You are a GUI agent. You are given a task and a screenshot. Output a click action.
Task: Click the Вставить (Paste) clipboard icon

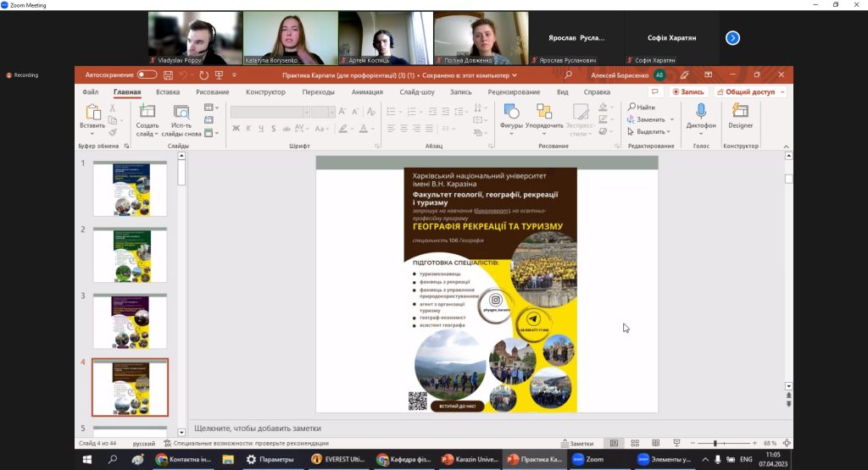92,112
